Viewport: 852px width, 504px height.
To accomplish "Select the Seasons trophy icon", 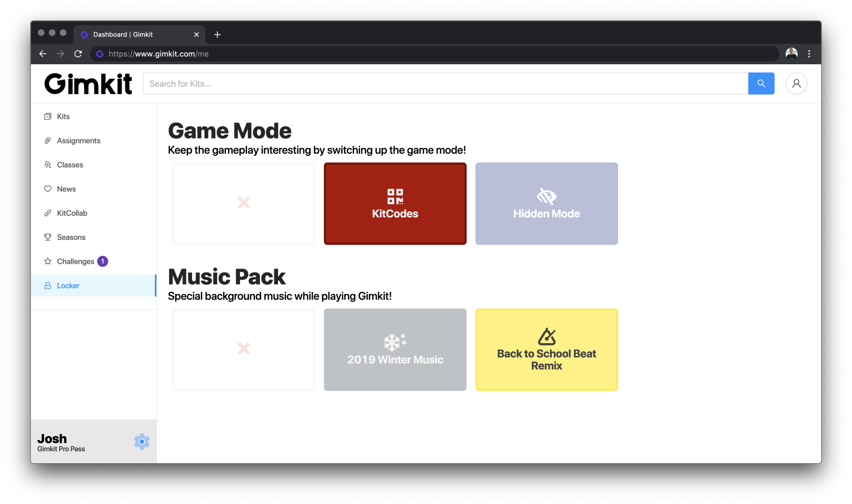I will [48, 237].
